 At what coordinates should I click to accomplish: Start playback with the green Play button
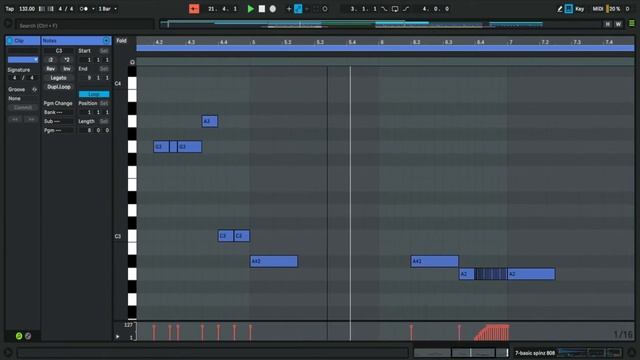(251, 9)
